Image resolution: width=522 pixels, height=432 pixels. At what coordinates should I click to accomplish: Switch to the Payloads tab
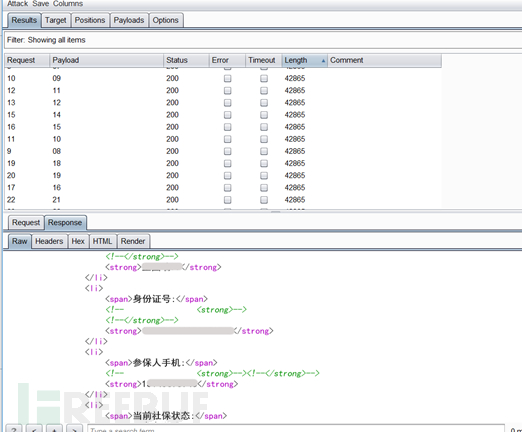click(129, 20)
